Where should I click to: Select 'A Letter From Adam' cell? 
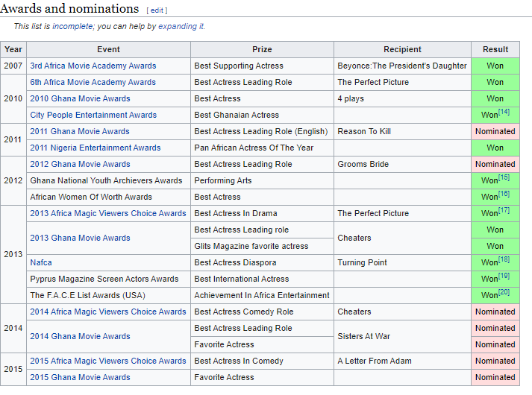(402, 361)
